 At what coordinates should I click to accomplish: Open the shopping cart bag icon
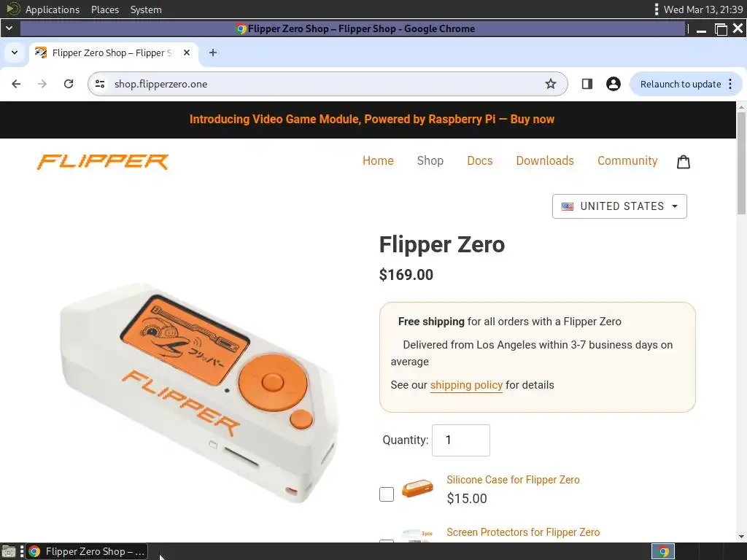(x=683, y=162)
